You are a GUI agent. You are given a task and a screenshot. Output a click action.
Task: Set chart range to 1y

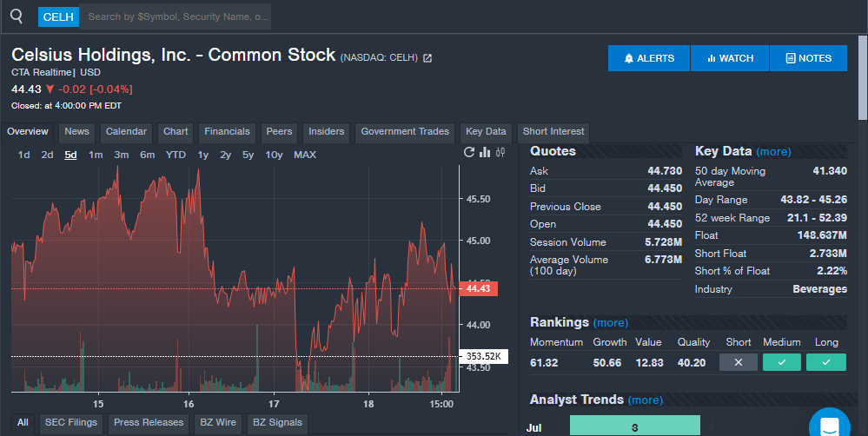point(203,155)
